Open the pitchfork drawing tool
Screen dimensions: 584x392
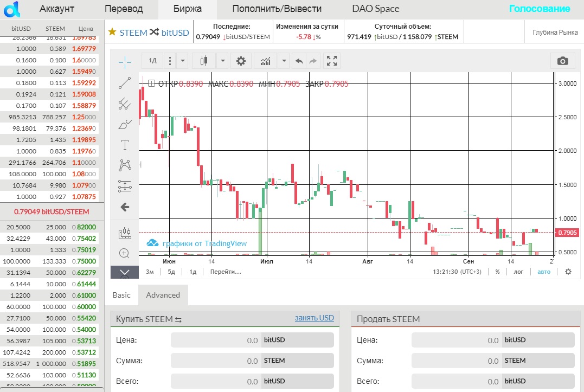pyautogui.click(x=125, y=104)
